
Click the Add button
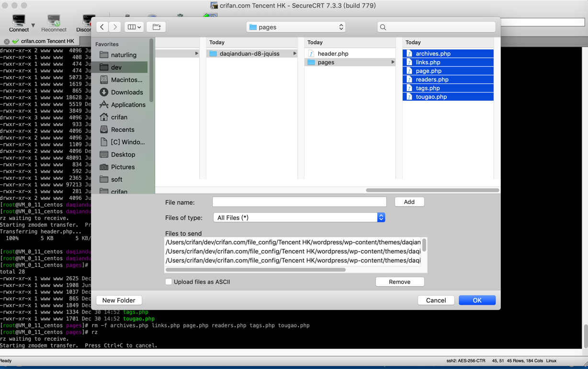coord(409,202)
